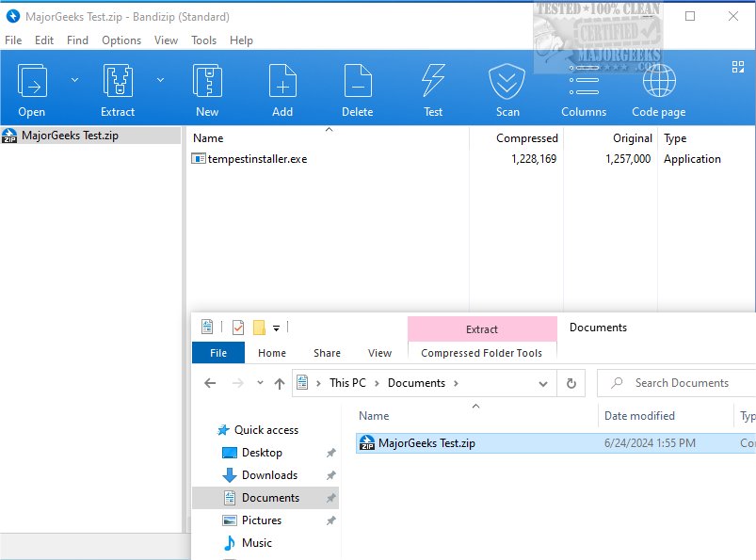Select tempestinstaller.exe in the archive list

257,159
